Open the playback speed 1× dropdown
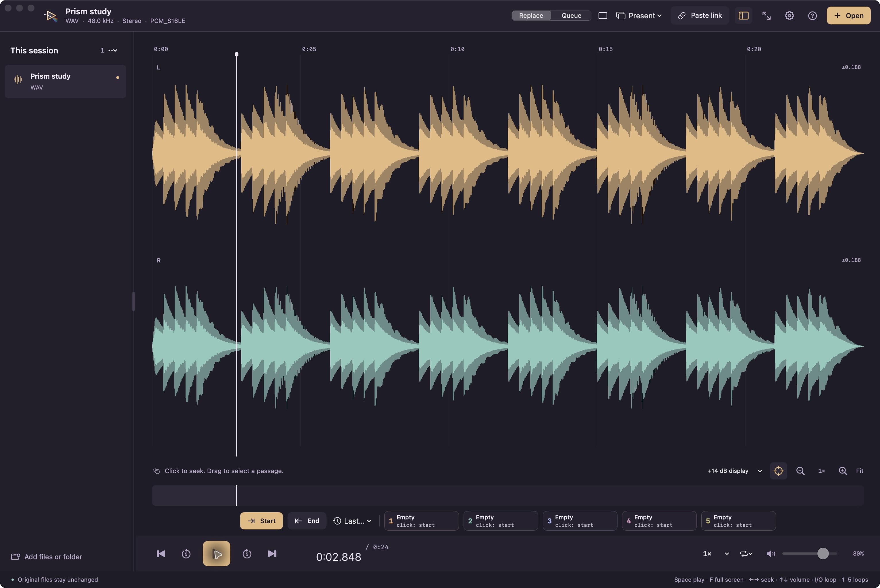The image size is (880, 588). click(716, 554)
